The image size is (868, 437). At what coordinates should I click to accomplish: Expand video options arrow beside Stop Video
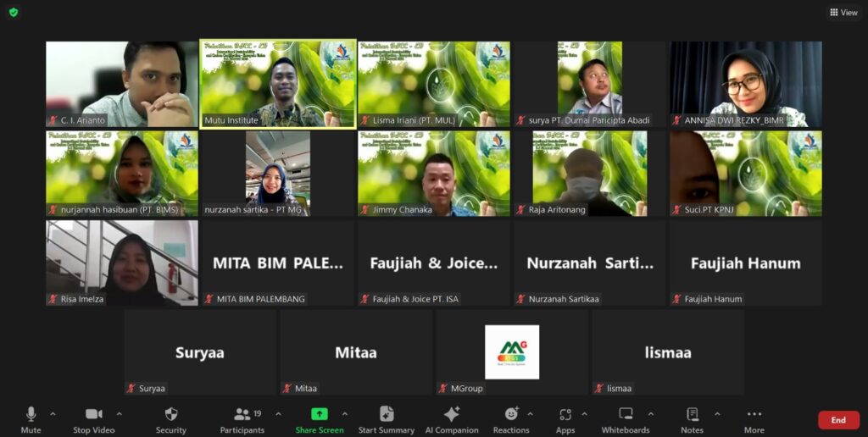(x=119, y=414)
